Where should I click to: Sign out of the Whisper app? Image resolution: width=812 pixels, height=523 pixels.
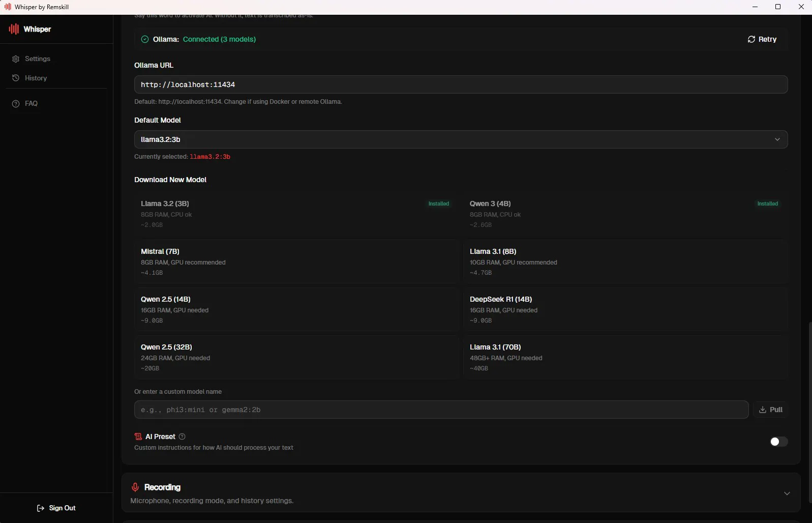[x=56, y=508]
